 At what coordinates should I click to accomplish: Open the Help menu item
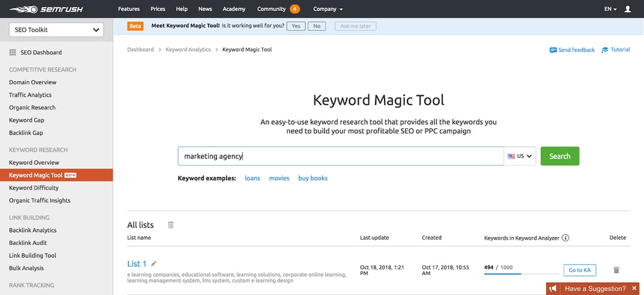click(x=182, y=9)
